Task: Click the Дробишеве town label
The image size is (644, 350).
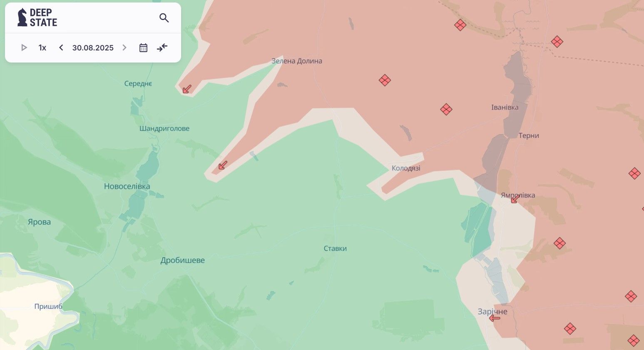Action: point(183,260)
